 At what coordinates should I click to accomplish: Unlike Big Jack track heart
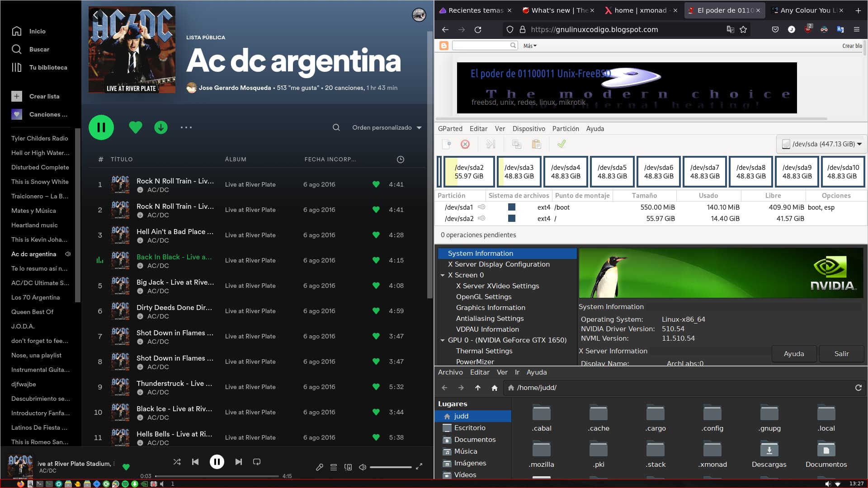pyautogui.click(x=376, y=286)
